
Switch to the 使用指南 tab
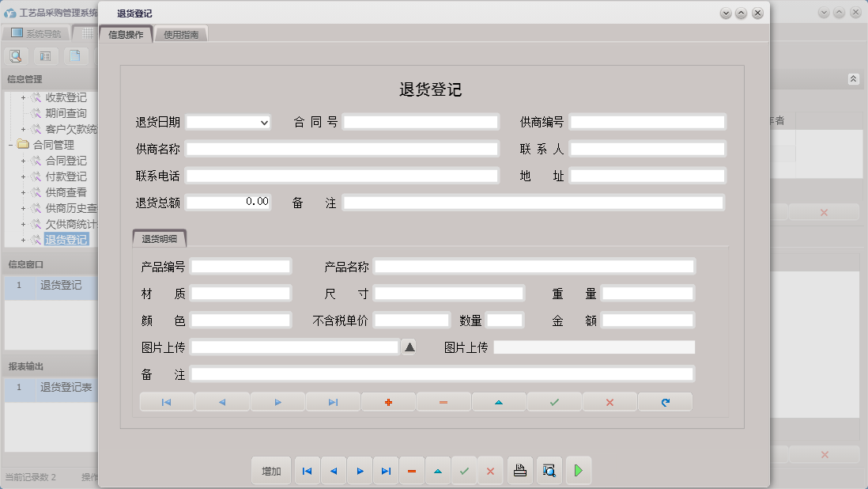181,35
